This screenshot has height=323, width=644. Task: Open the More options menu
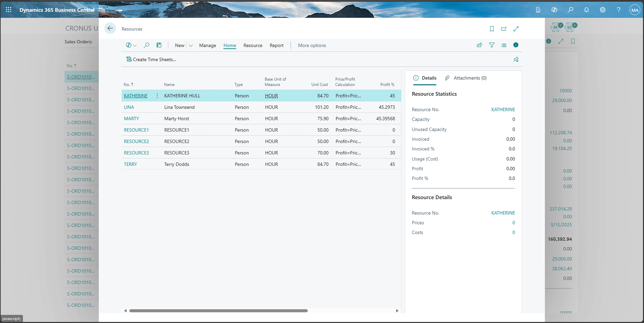tap(312, 45)
